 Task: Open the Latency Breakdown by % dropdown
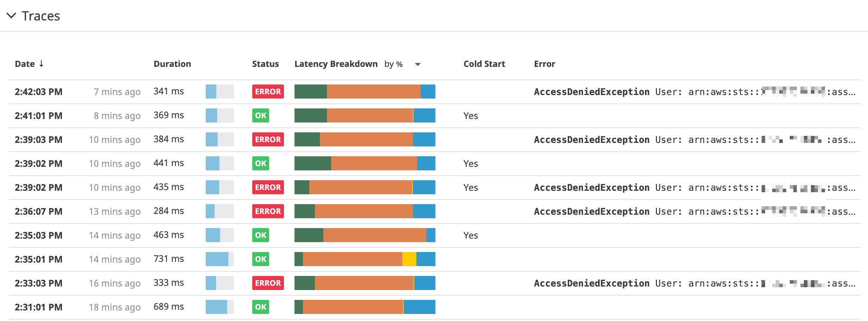point(417,64)
